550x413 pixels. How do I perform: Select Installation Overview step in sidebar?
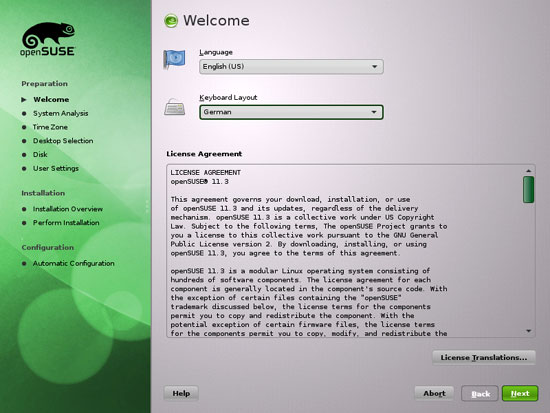(x=68, y=209)
